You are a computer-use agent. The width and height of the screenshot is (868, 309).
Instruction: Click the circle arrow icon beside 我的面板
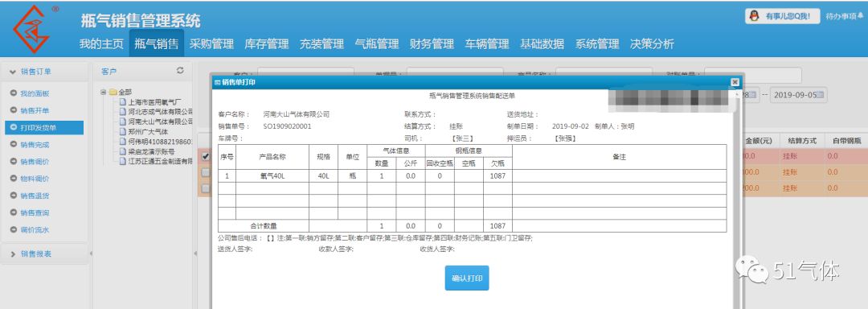13,93
